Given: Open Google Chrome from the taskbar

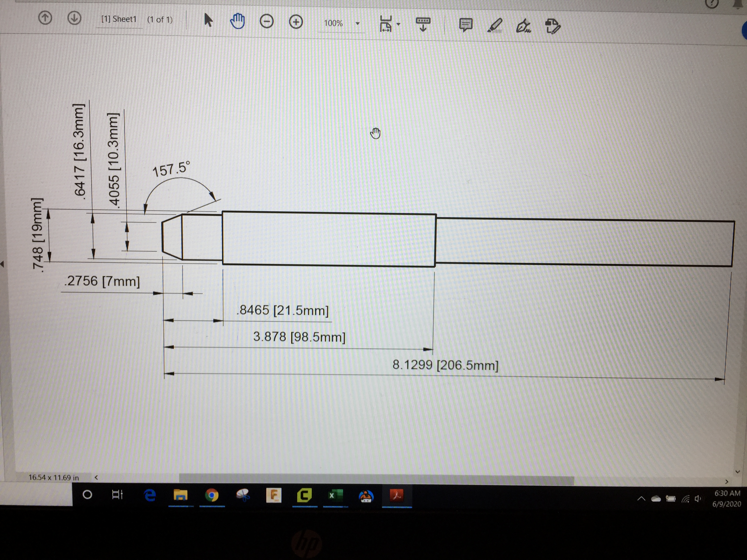Looking at the screenshot, I should (x=212, y=495).
